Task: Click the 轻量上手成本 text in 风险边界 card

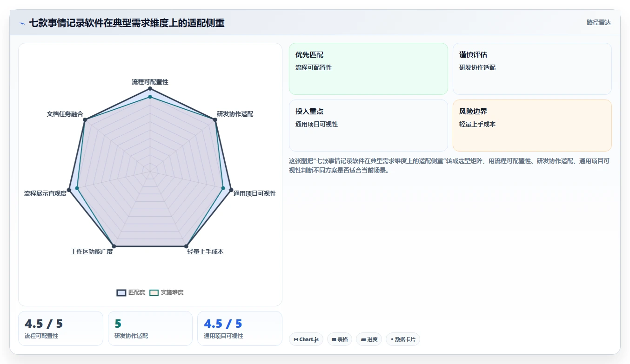Action: click(477, 124)
